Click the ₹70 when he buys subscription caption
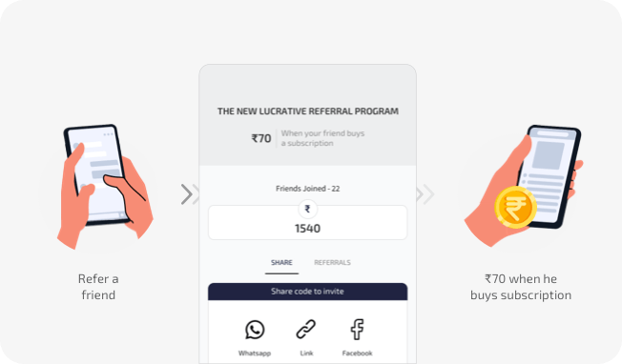The width and height of the screenshot is (622, 364). point(521,287)
